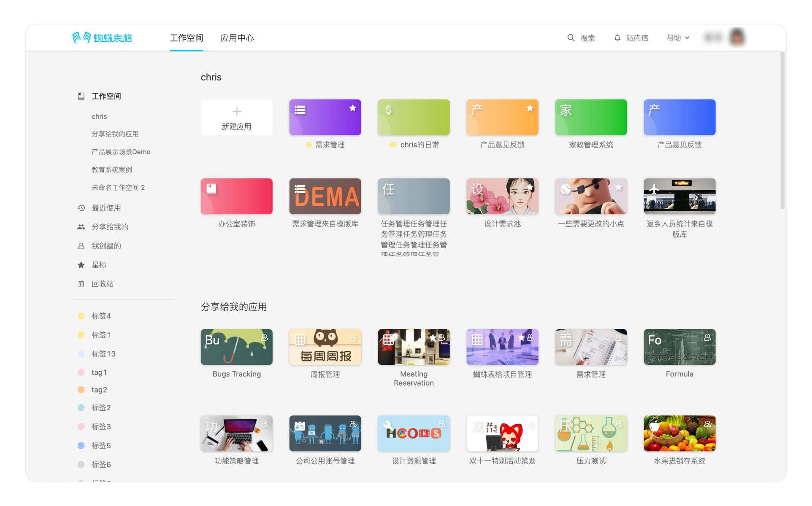The height and width of the screenshot is (506, 812).
Task: Open 双十一特别活动策划 app card
Action: pos(502,433)
